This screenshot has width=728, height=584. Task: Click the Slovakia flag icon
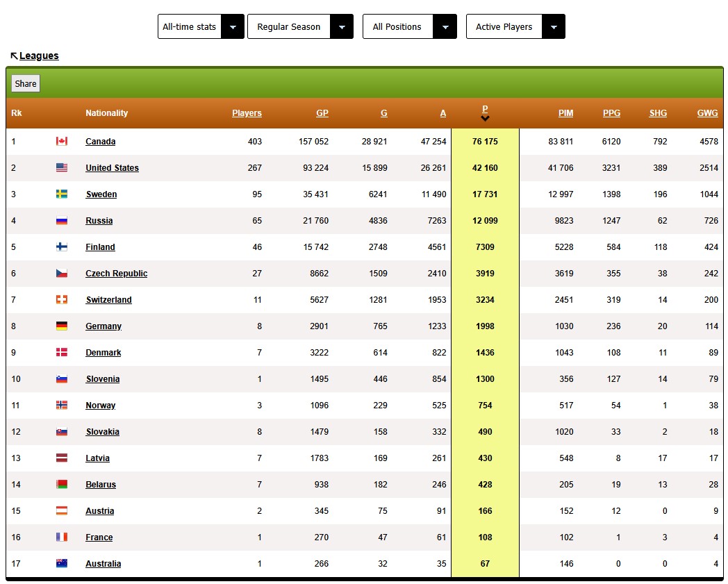coord(62,432)
